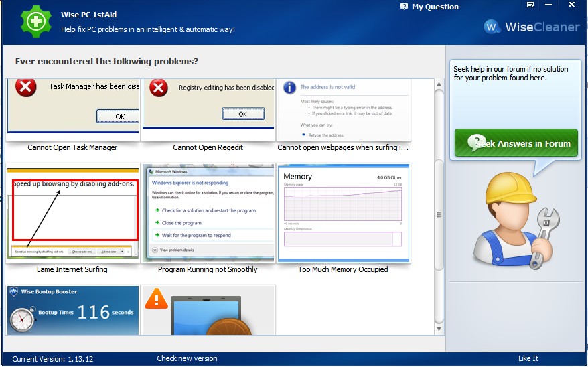This screenshot has height=367, width=588.
Task: Open the My Question link
Action: (435, 7)
